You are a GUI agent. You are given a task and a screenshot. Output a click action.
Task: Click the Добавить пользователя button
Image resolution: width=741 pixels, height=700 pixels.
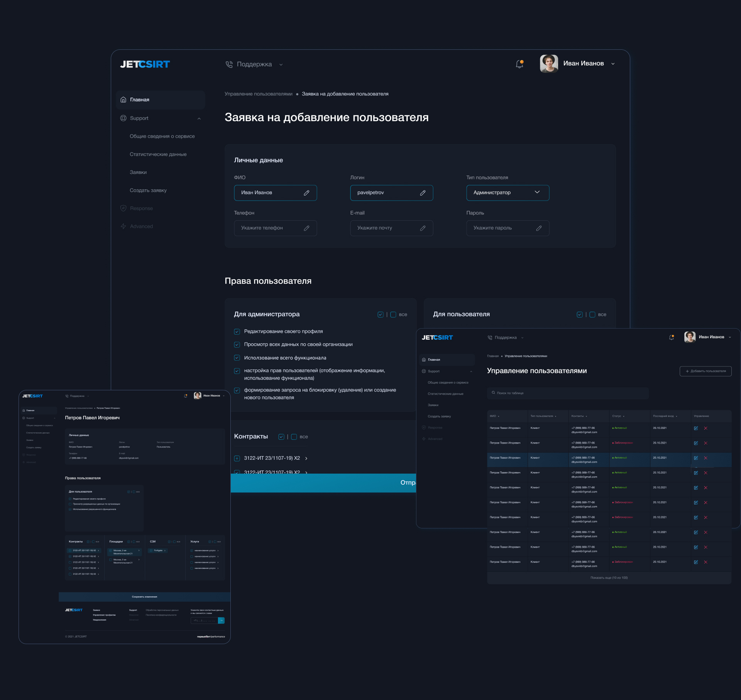click(x=705, y=371)
